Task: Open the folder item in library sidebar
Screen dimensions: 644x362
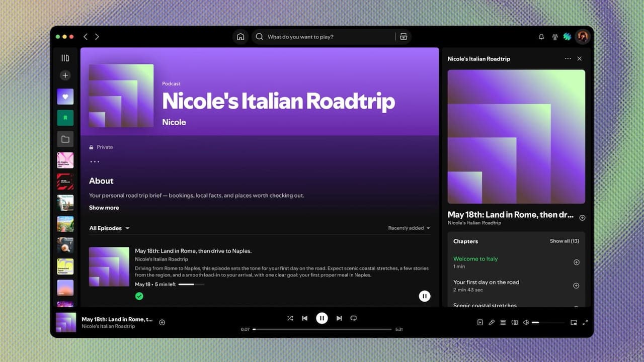Action: point(65,139)
